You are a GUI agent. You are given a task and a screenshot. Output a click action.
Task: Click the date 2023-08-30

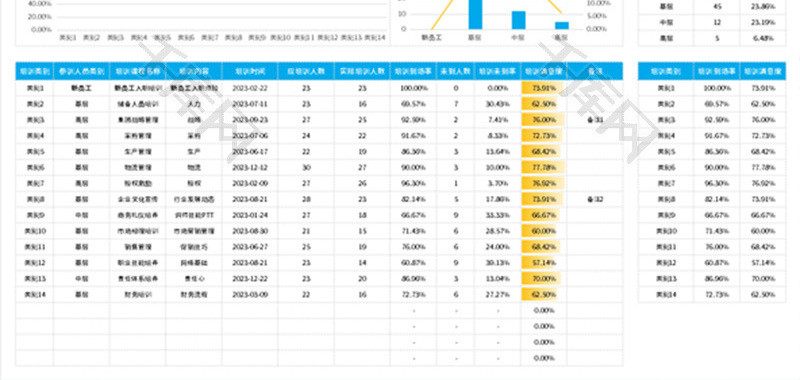coord(249,231)
